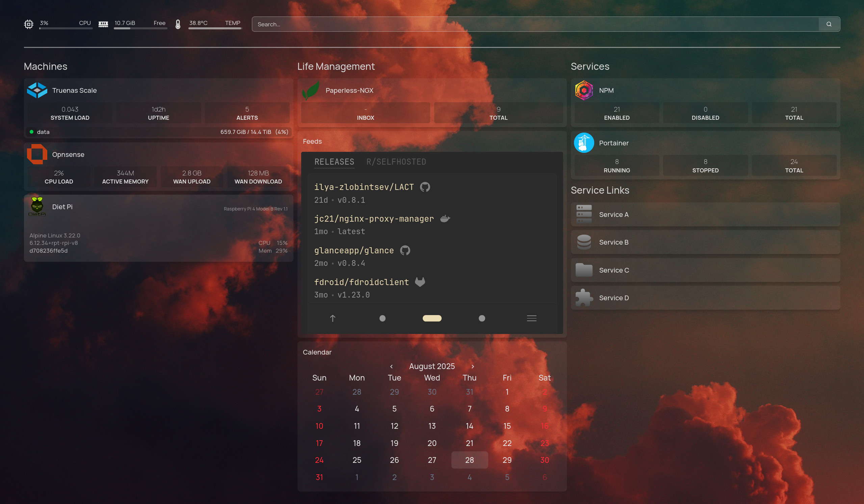Click the Truenas ALERTS count block
Screen dimensions: 864x504
pyautogui.click(x=247, y=113)
